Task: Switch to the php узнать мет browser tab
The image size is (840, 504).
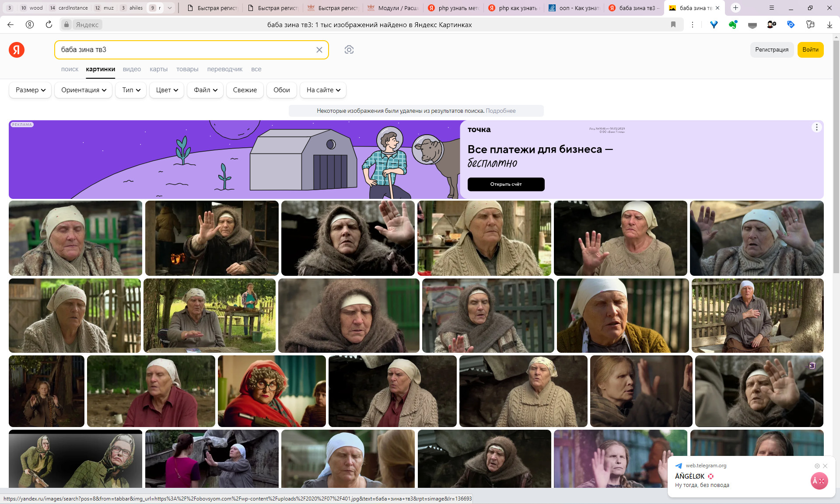Action: (x=453, y=8)
